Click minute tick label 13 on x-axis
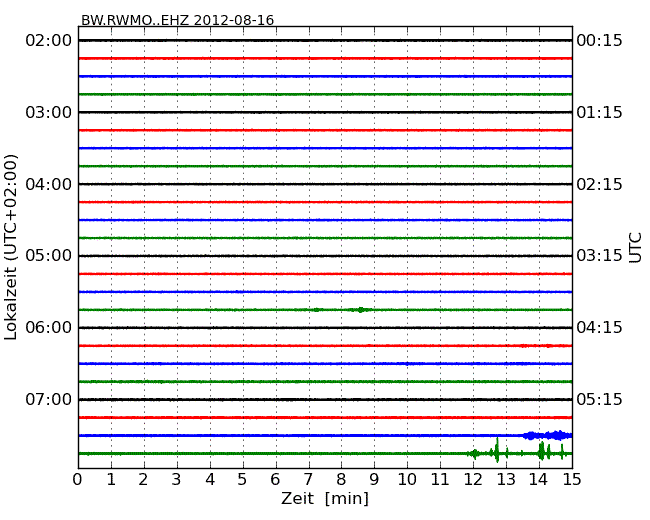 click(x=506, y=480)
